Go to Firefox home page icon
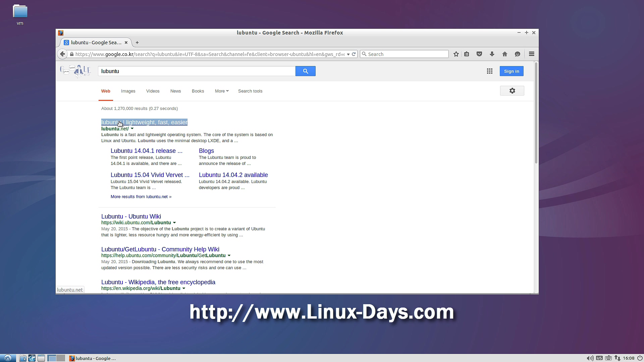Screen dimensions: 644x362 [505, 54]
